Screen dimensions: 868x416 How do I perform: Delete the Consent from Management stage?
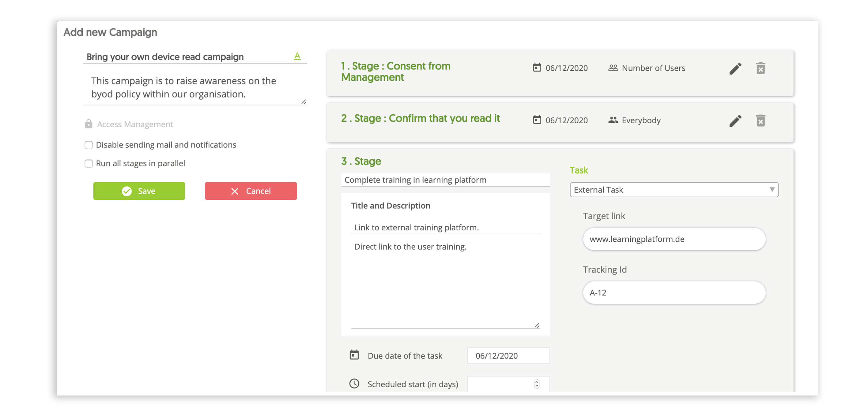[x=760, y=68]
